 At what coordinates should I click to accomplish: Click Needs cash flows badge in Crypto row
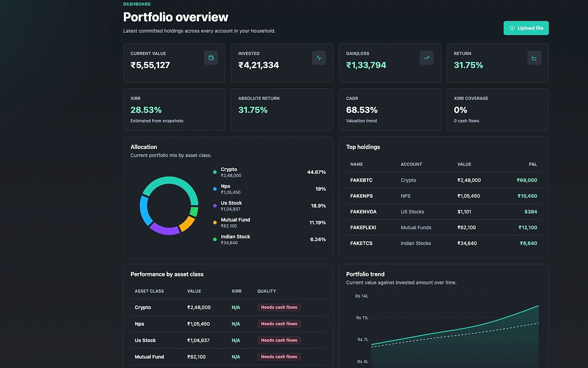tap(279, 307)
